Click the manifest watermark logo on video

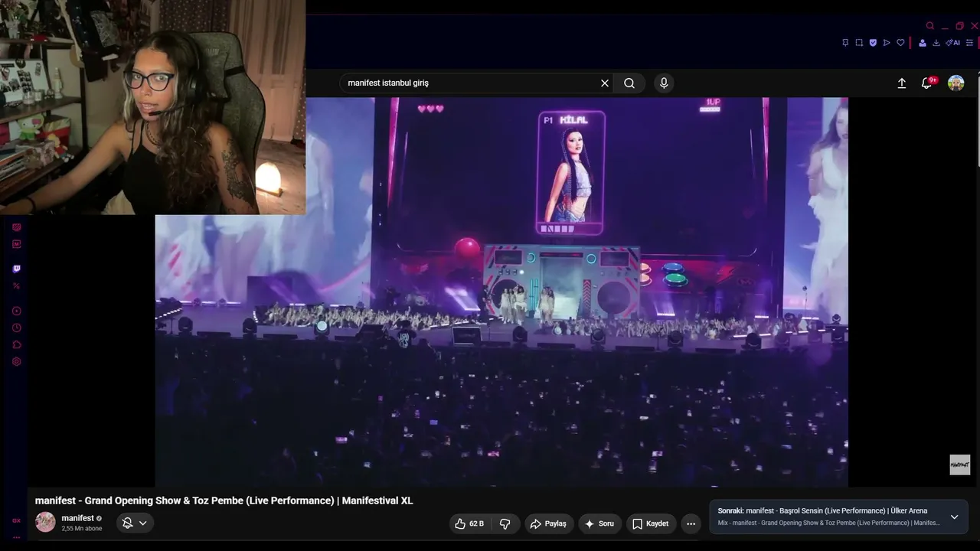click(x=960, y=465)
